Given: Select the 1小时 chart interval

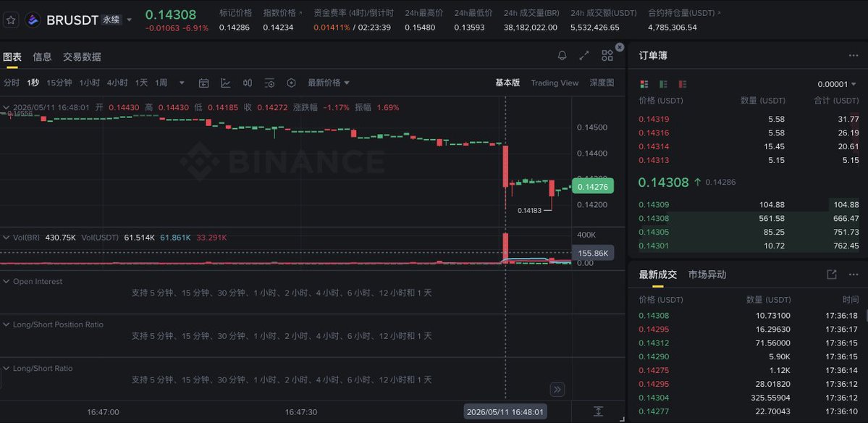Looking at the screenshot, I should pos(89,83).
